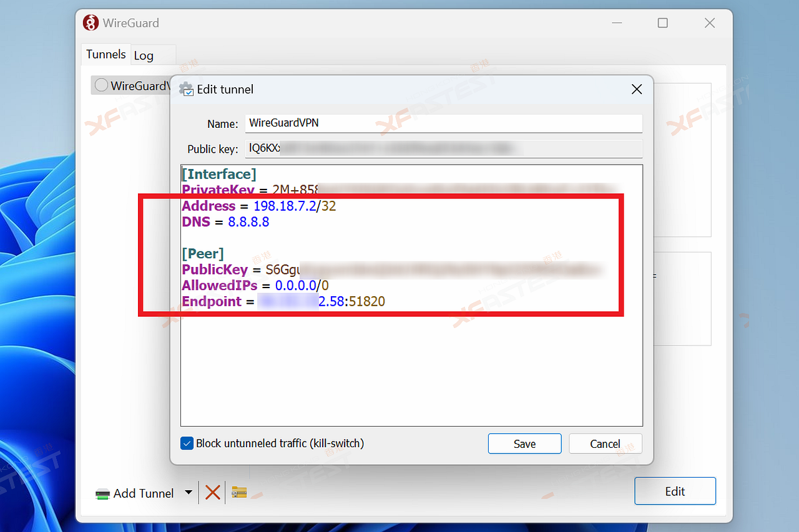
Task: Click the WireGuard logo in title bar
Action: point(91,23)
